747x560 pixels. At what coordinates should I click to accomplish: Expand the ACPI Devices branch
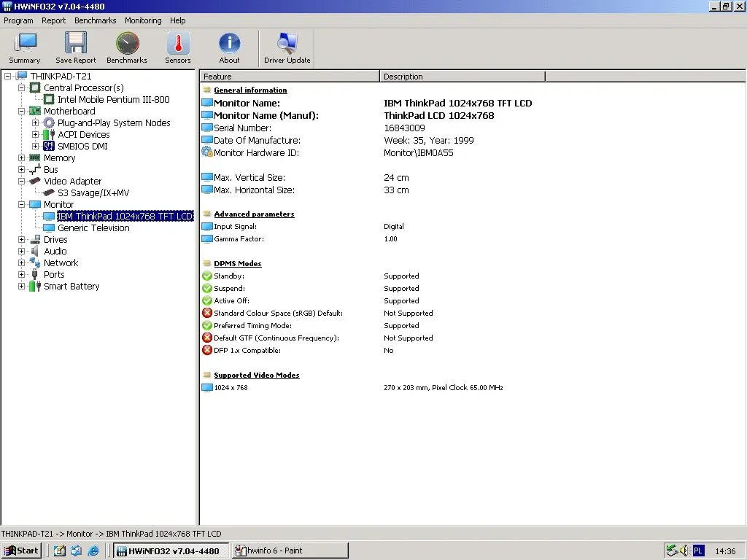[x=35, y=134]
